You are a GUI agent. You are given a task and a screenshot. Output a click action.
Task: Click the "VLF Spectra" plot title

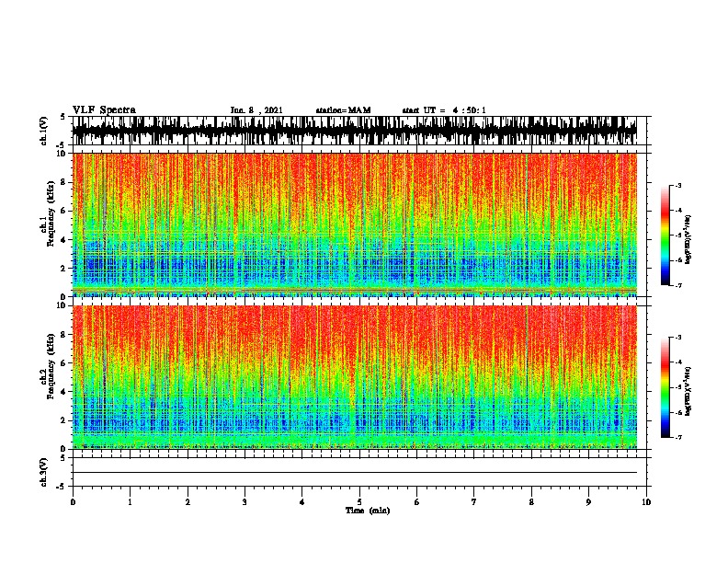(104, 110)
